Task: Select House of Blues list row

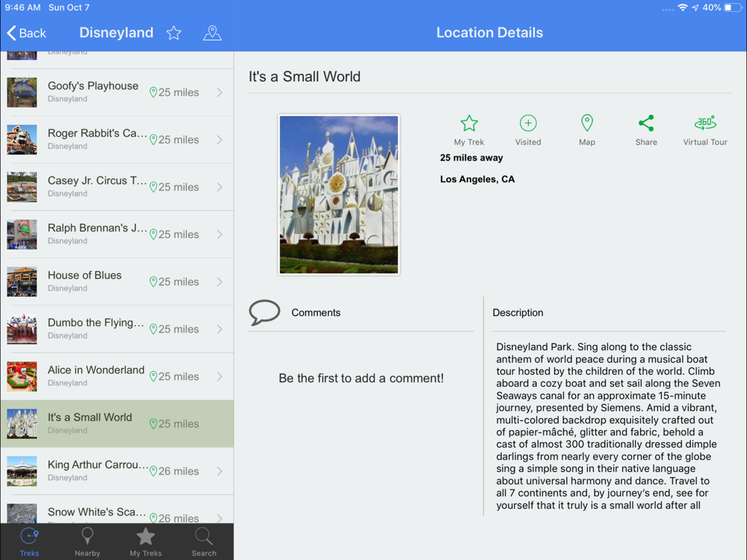Action: [117, 282]
